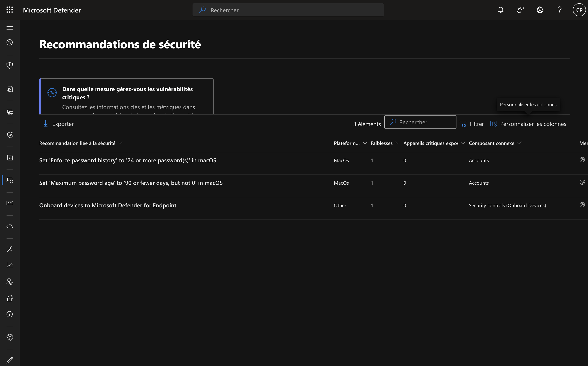The image size is (588, 366).
Task: Click 'Accounts' in Maximum password age row
Action: pos(479,183)
